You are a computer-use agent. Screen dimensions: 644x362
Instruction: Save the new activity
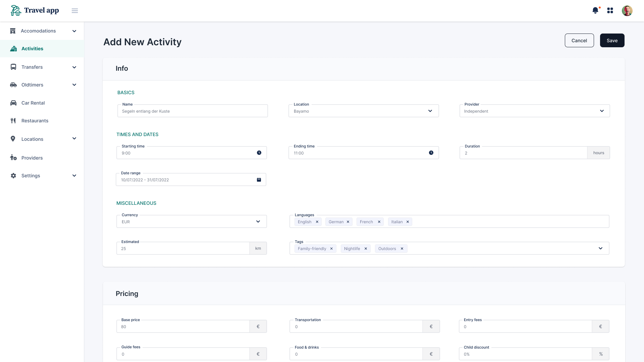612,41
